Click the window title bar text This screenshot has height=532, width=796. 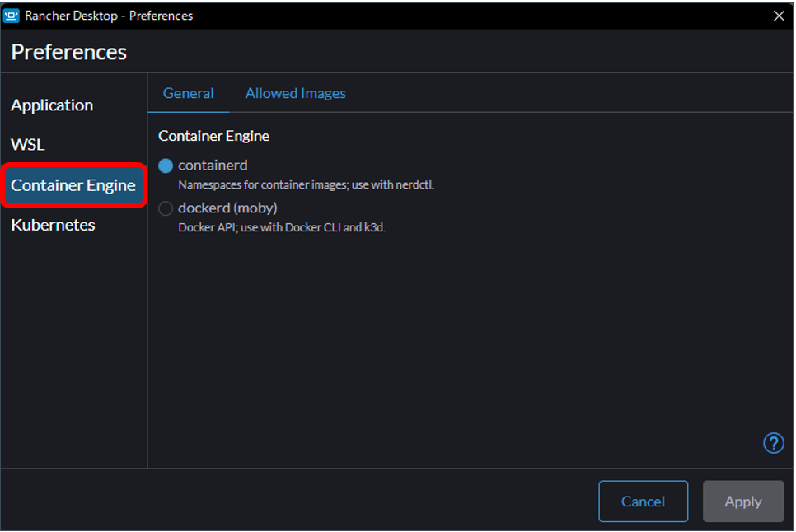pos(109,16)
